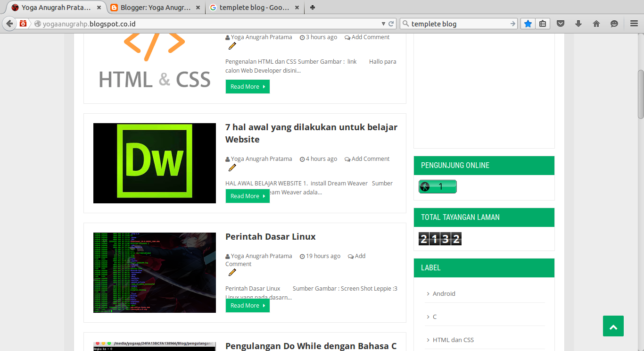Click the online visitor counter badge
The image size is (644, 351).
(x=438, y=186)
